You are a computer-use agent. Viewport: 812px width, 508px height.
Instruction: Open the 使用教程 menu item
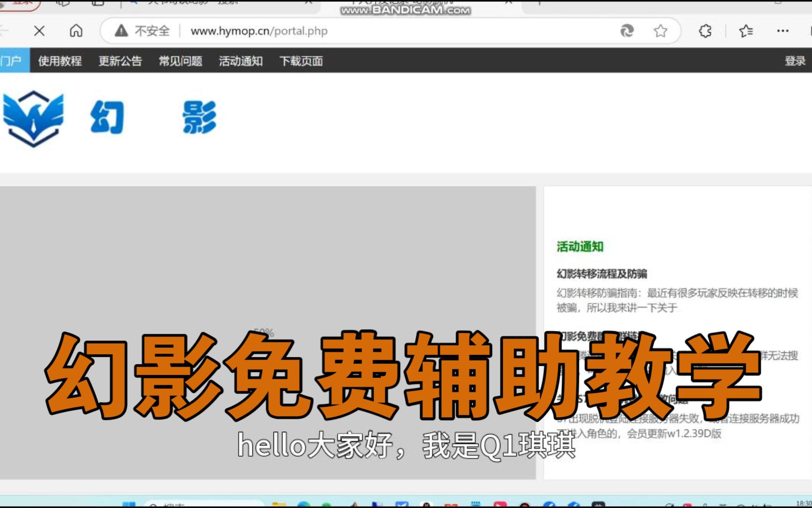60,61
